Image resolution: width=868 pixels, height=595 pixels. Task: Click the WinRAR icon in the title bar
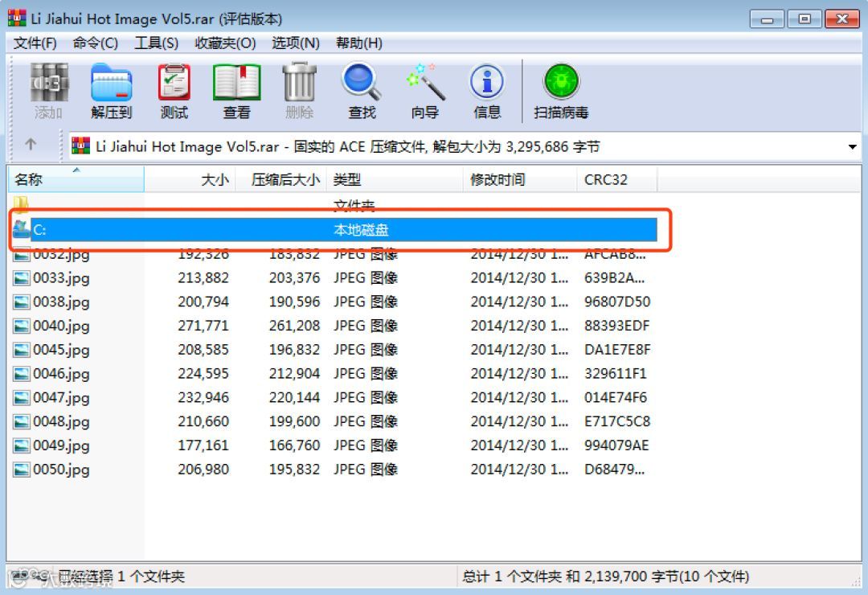[x=17, y=18]
